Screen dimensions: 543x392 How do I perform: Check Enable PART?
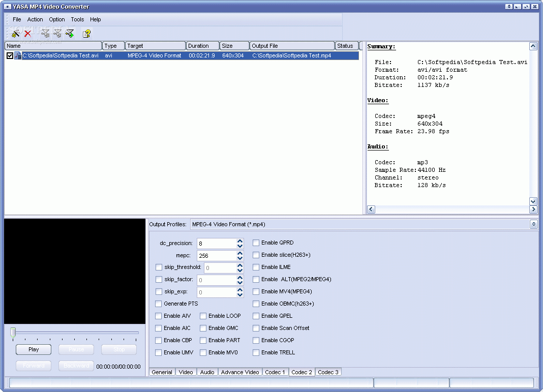pyautogui.click(x=203, y=341)
